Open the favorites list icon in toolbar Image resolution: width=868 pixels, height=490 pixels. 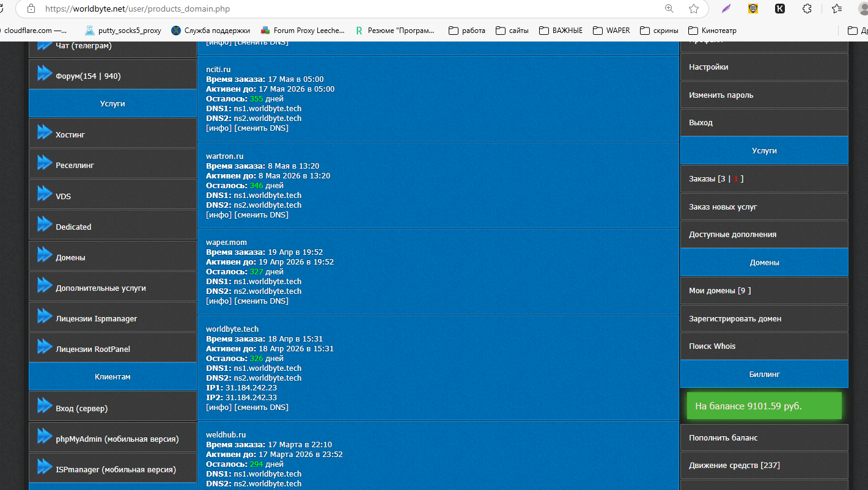pos(836,9)
